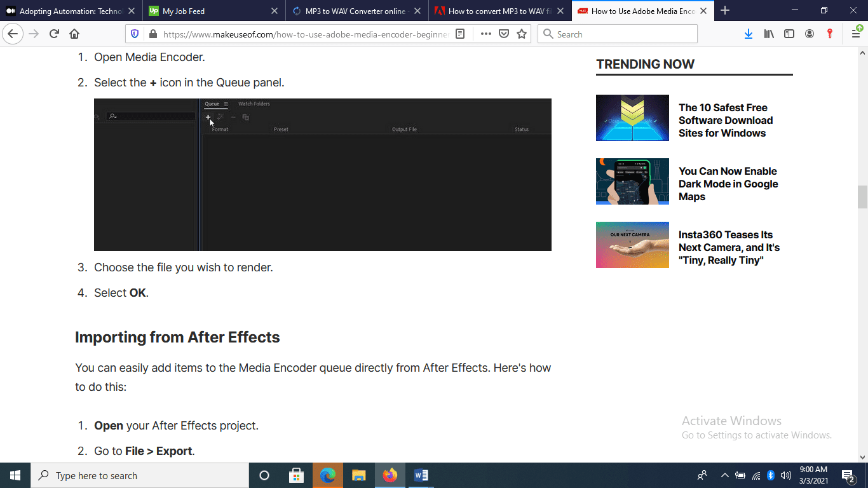Reload the current page
The image size is (868, 488).
point(54,34)
